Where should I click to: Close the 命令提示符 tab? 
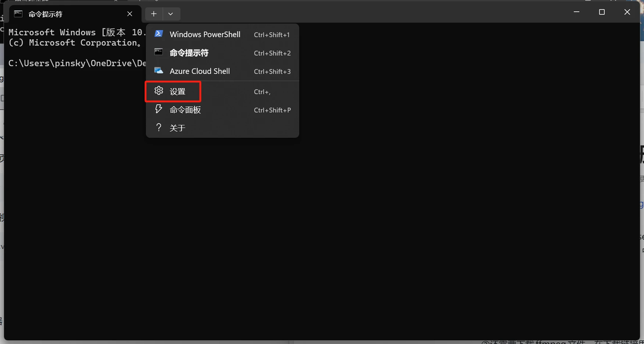[x=130, y=14]
